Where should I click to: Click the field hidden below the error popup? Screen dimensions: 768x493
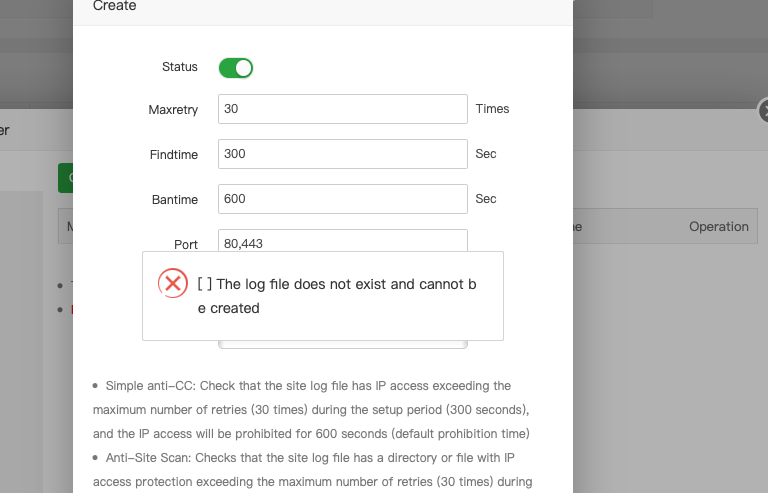[342, 345]
